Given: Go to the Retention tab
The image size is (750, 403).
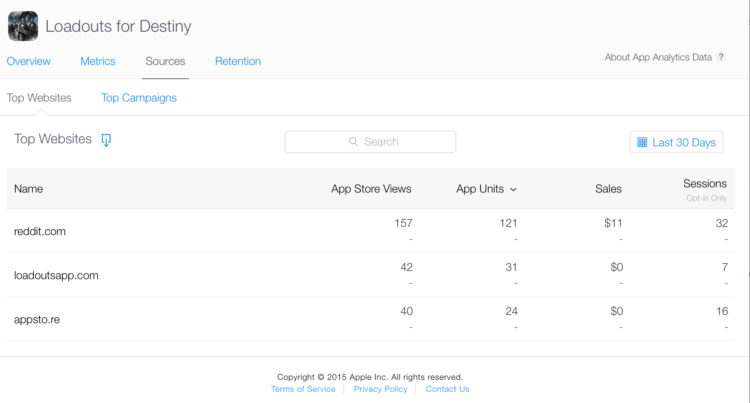Looking at the screenshot, I should coord(238,61).
